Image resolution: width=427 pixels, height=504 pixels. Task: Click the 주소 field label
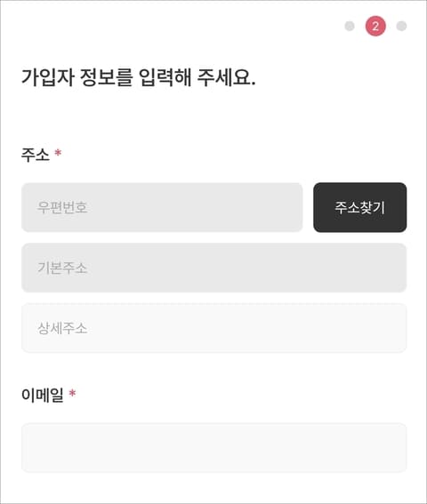click(x=36, y=155)
